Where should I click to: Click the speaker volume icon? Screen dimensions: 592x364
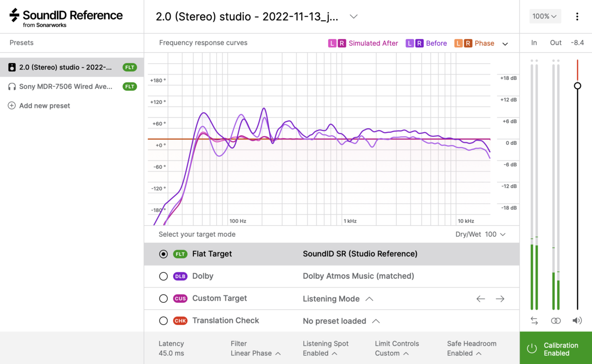pos(577,321)
